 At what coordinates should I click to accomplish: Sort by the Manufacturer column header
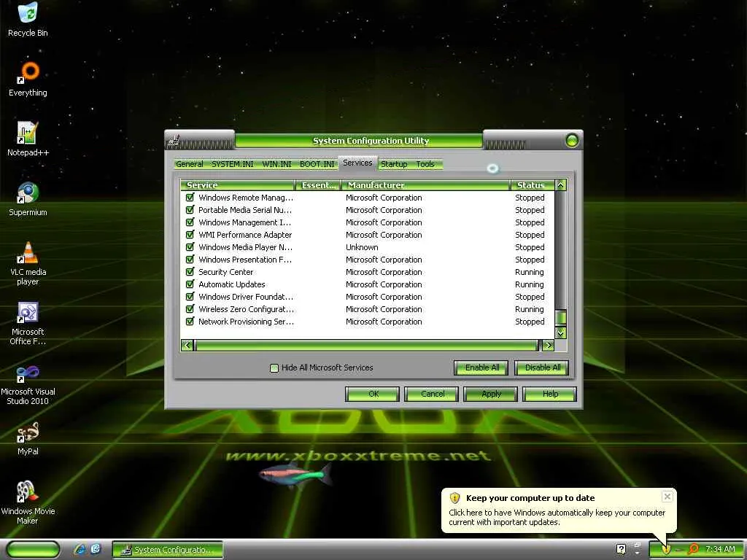pyautogui.click(x=425, y=184)
